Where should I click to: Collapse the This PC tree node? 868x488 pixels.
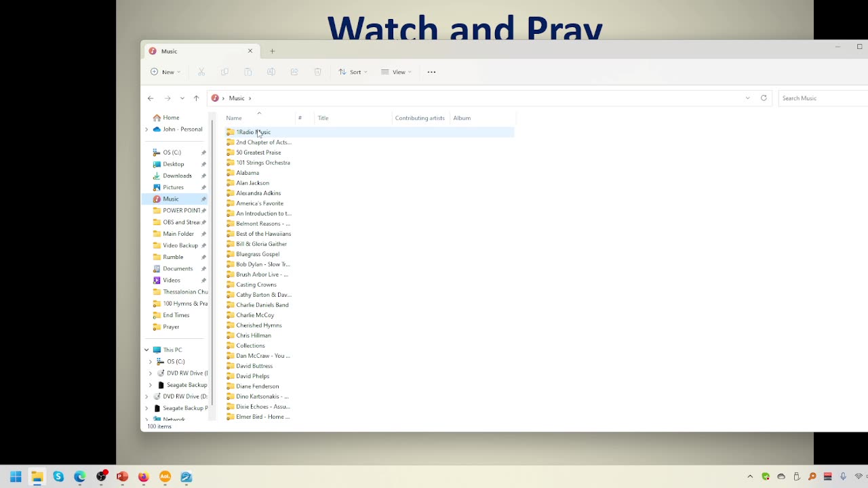(146, 350)
